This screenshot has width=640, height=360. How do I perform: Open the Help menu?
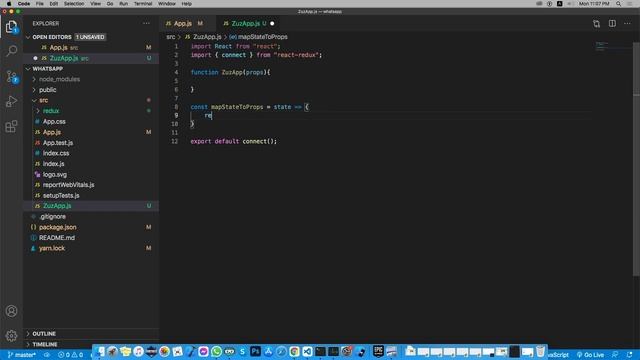click(187, 4)
